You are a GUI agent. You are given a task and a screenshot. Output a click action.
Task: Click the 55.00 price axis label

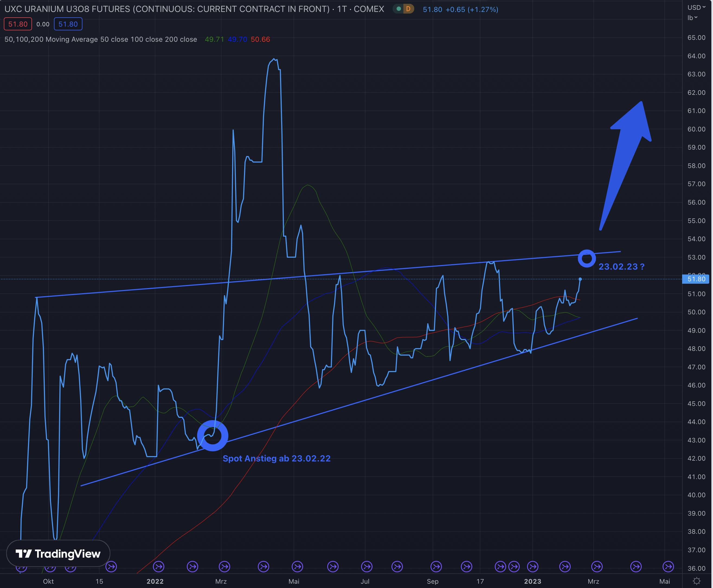click(696, 221)
